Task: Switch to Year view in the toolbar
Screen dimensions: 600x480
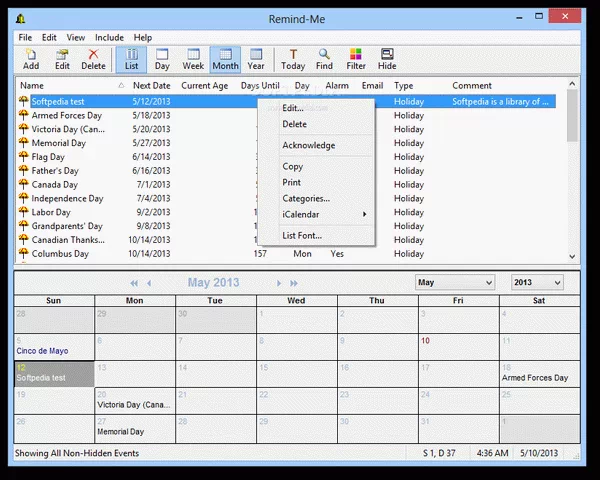Action: point(257,58)
